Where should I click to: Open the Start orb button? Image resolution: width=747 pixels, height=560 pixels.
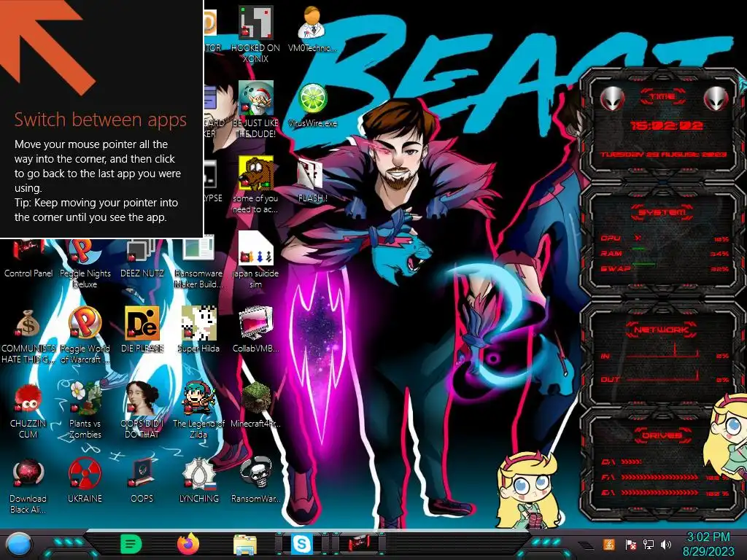19,545
